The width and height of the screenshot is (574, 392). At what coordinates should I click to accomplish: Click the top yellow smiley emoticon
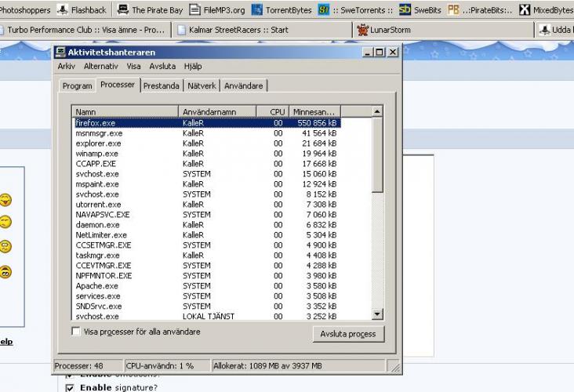point(5,200)
